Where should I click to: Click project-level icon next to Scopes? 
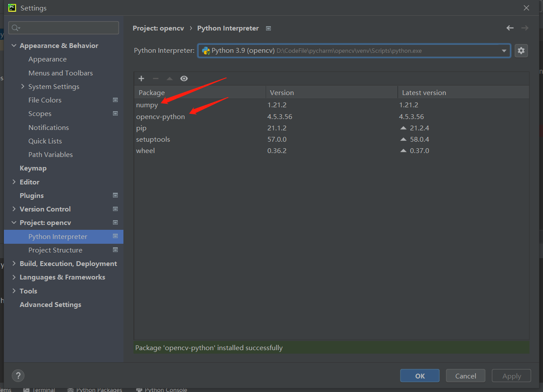click(115, 113)
